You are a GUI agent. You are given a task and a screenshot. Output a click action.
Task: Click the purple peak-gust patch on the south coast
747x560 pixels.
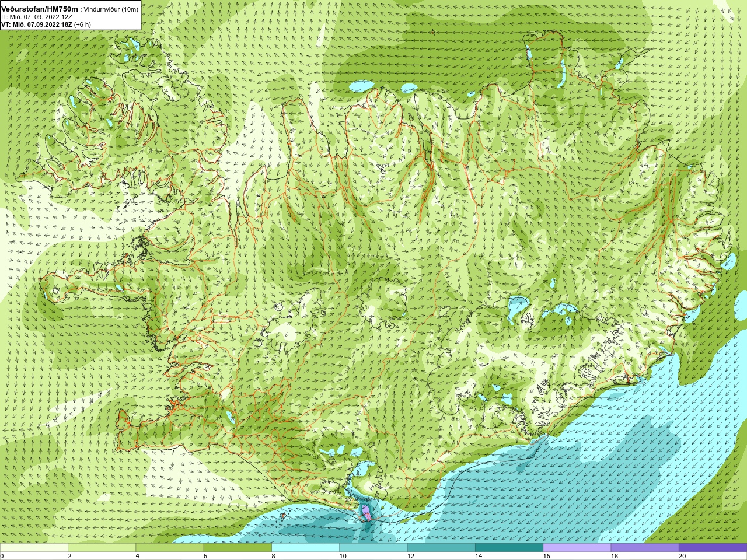366,513
